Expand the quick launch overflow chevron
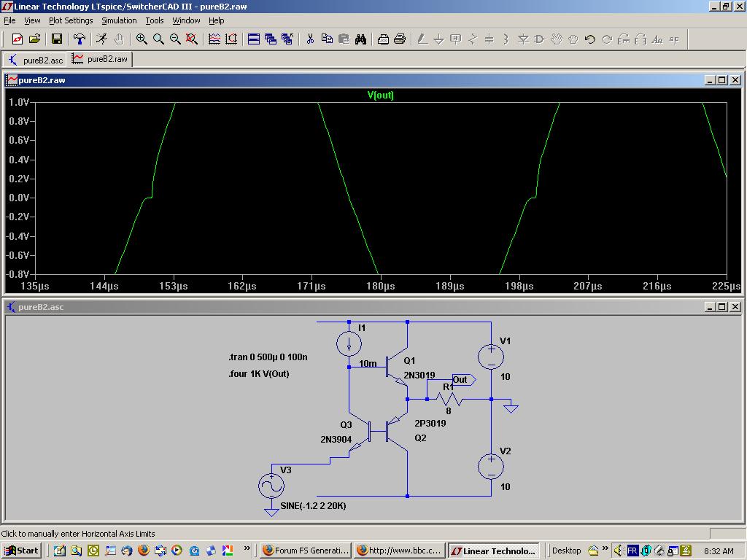The height and width of the screenshot is (560, 747). 247,548
